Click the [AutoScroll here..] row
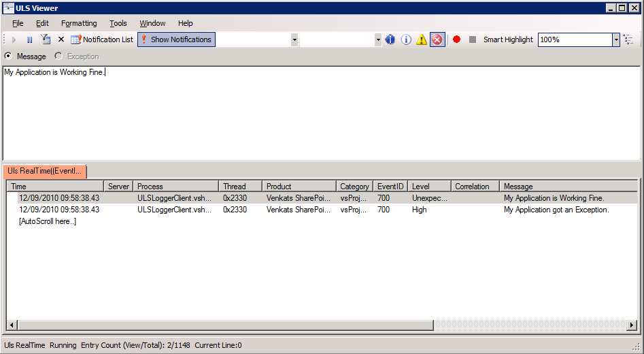 click(48, 221)
